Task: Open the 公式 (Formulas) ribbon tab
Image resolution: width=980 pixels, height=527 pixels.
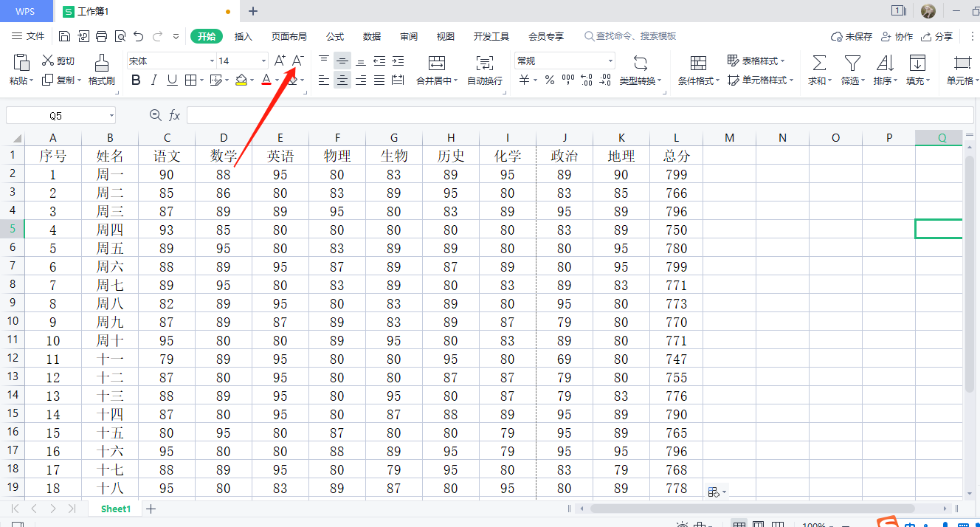Action: click(x=335, y=36)
